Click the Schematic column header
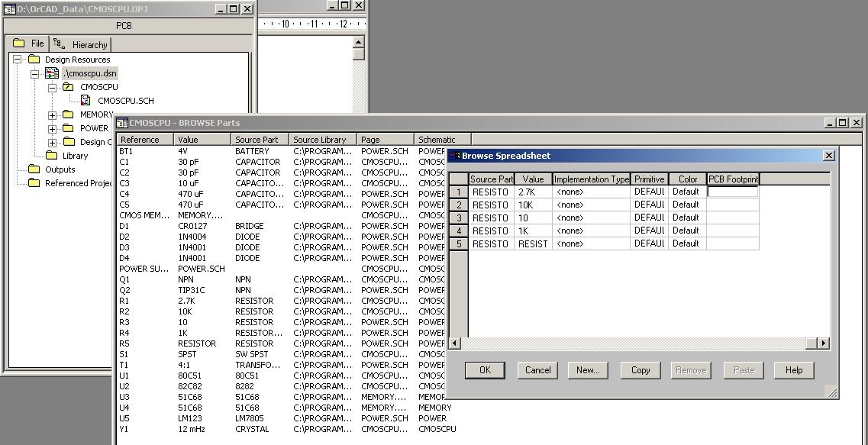This screenshot has height=445, width=868. click(x=443, y=140)
